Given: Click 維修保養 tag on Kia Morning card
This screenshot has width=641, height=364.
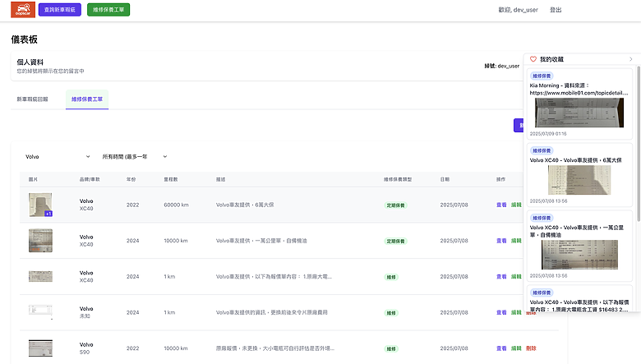Looking at the screenshot, I should (x=542, y=76).
